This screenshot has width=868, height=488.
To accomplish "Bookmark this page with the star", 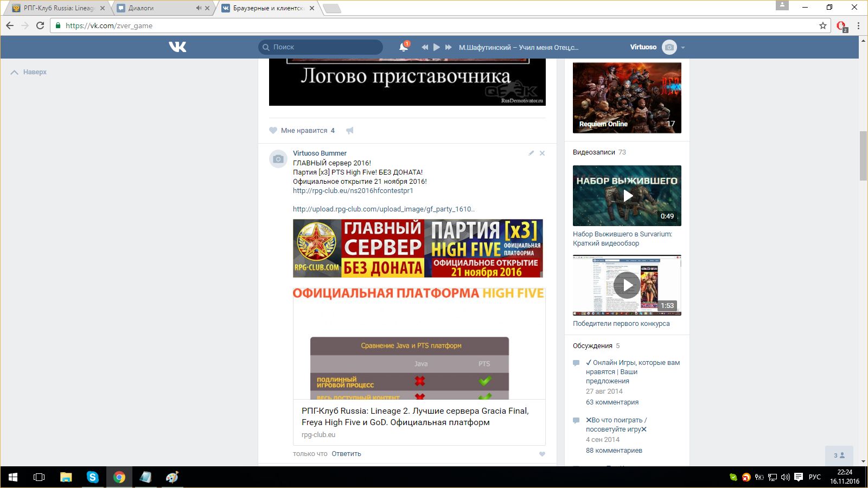I will click(823, 25).
